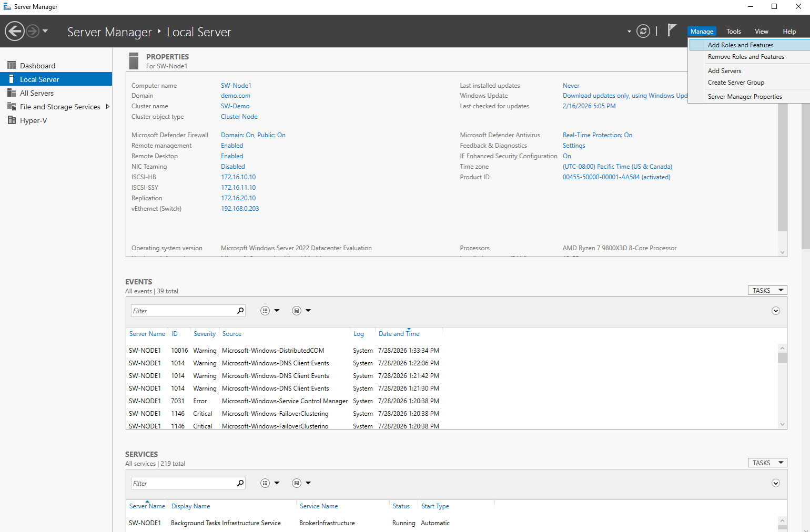Select Add Servers menu entry
This screenshot has height=532, width=810.
(750, 71)
